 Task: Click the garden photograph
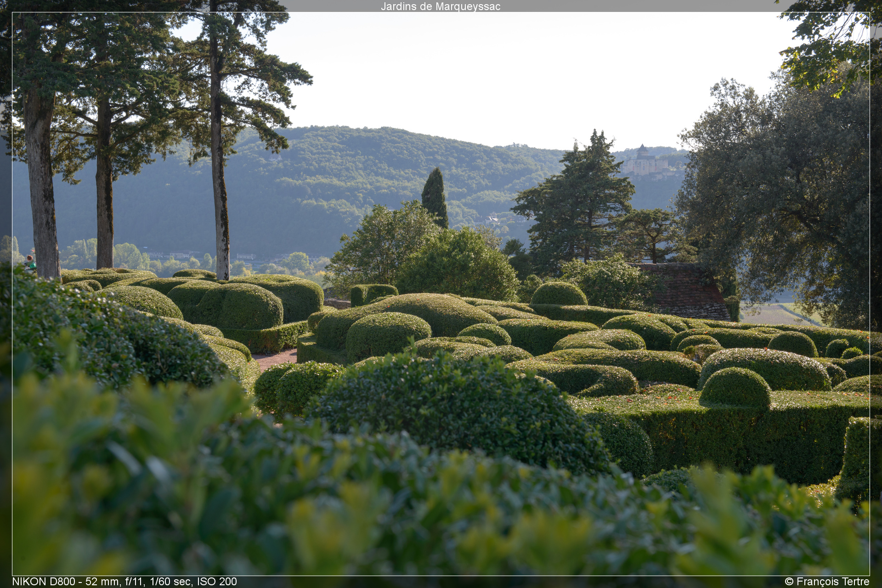click(x=441, y=294)
